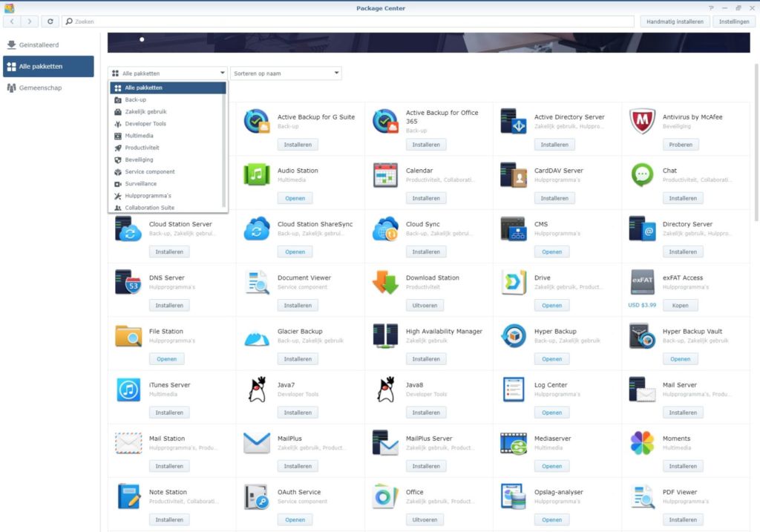Click the Active Backup for G Suite icon

[x=256, y=121]
